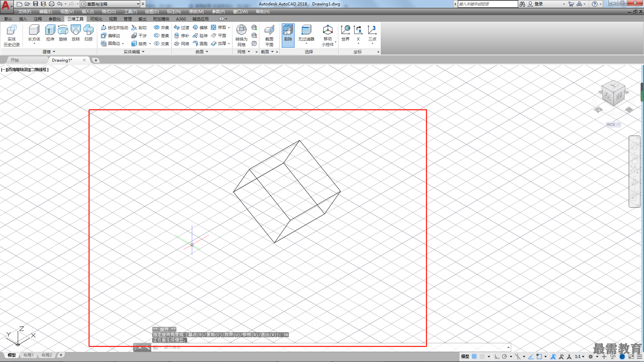Expand the 实体编辑 solid editing panel

pos(134,52)
